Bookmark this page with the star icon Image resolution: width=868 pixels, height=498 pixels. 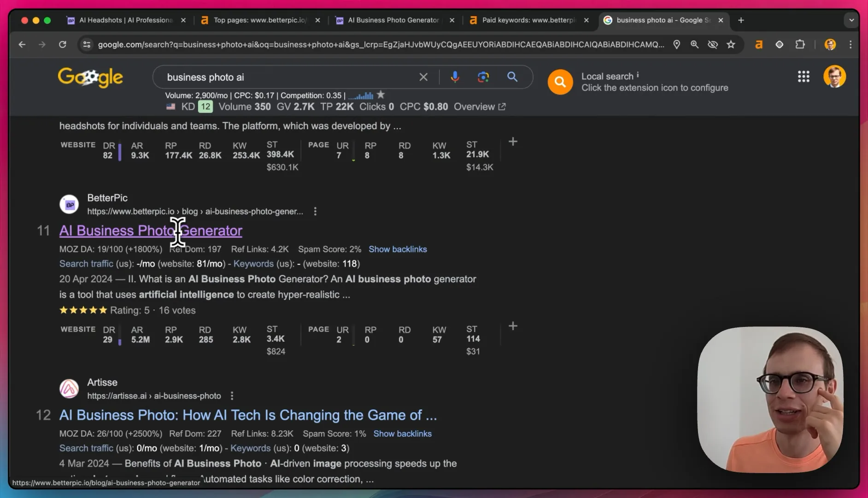click(731, 44)
